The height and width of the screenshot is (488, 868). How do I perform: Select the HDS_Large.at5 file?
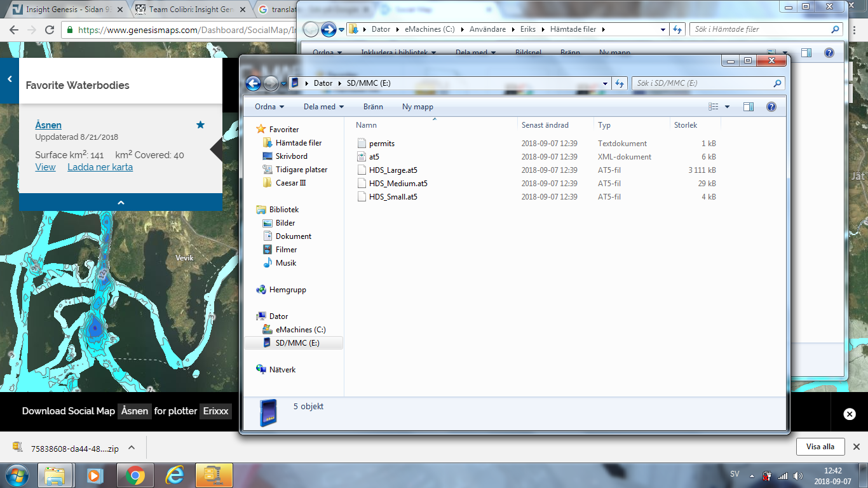point(393,170)
